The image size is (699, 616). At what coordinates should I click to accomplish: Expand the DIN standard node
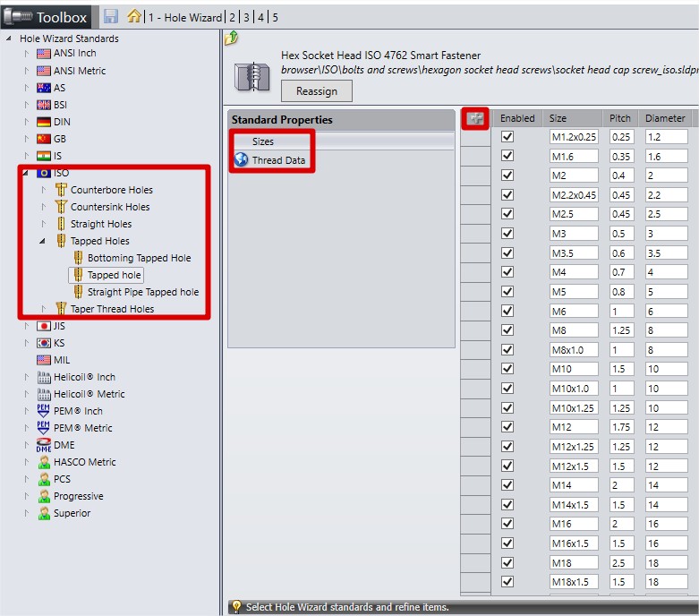pos(27,122)
